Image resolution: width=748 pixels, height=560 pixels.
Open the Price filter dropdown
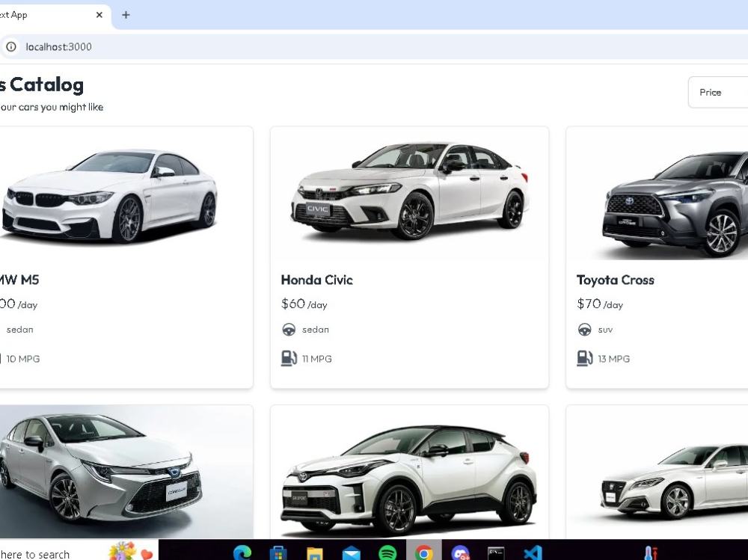(x=718, y=92)
